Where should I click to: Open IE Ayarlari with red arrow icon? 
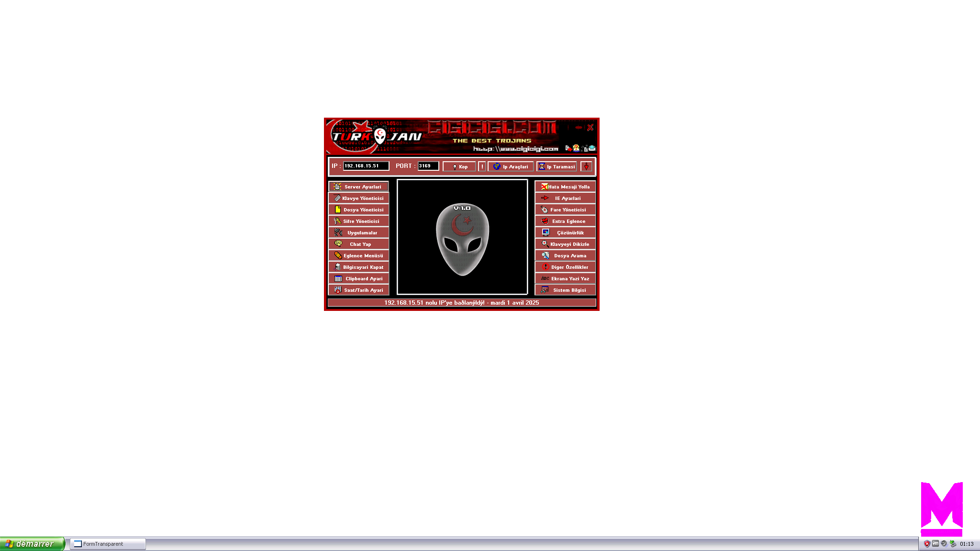coord(565,198)
